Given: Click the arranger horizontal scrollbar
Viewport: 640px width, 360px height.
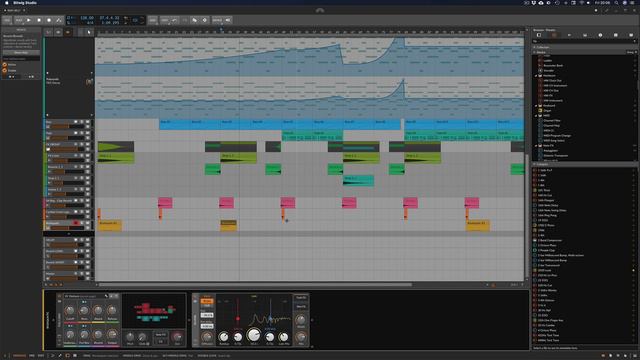Looking at the screenshot, I should (255, 284).
